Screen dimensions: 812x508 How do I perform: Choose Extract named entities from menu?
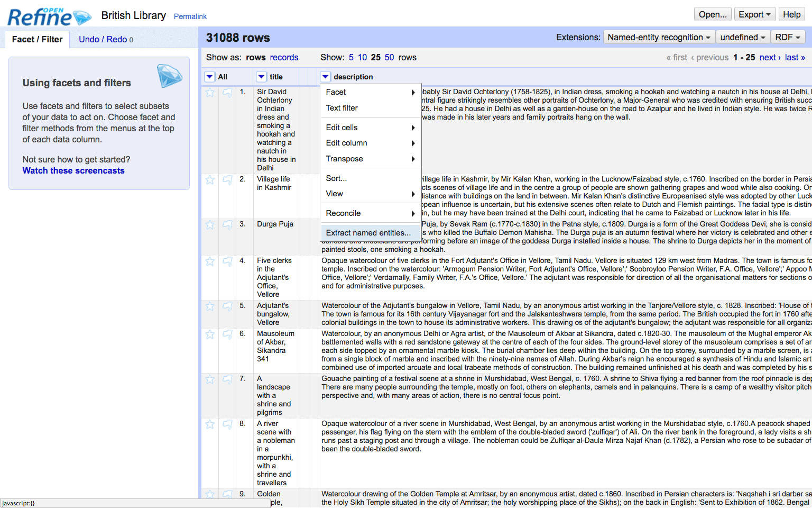[x=368, y=233]
